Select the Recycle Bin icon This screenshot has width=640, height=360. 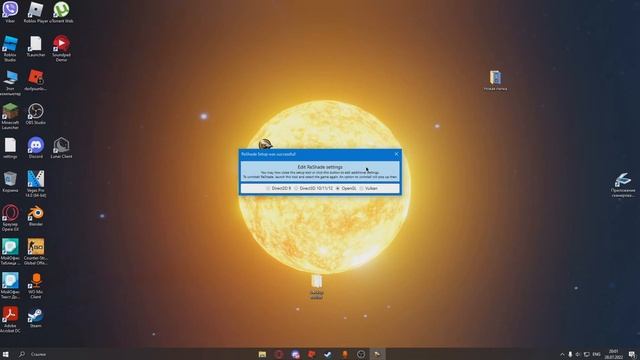coord(10,182)
